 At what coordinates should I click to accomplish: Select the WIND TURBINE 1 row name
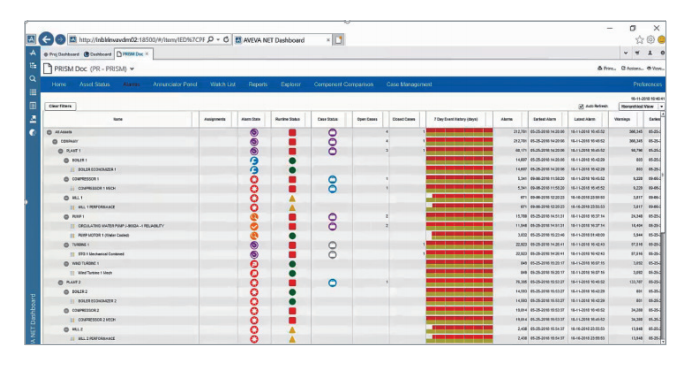(85, 264)
